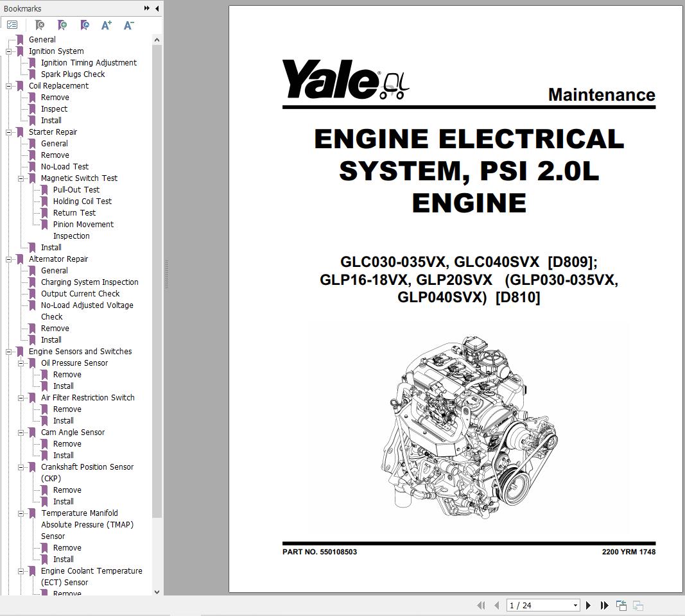Select Inspect under Coil Replacement

click(x=54, y=109)
